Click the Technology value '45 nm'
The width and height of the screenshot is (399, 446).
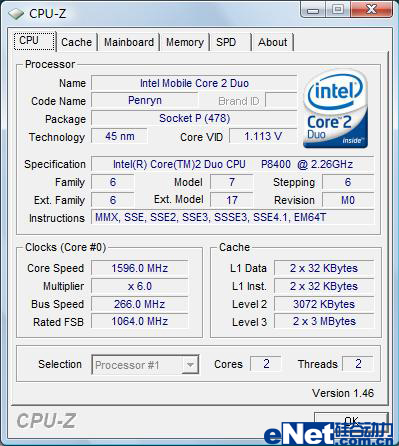[119, 136]
